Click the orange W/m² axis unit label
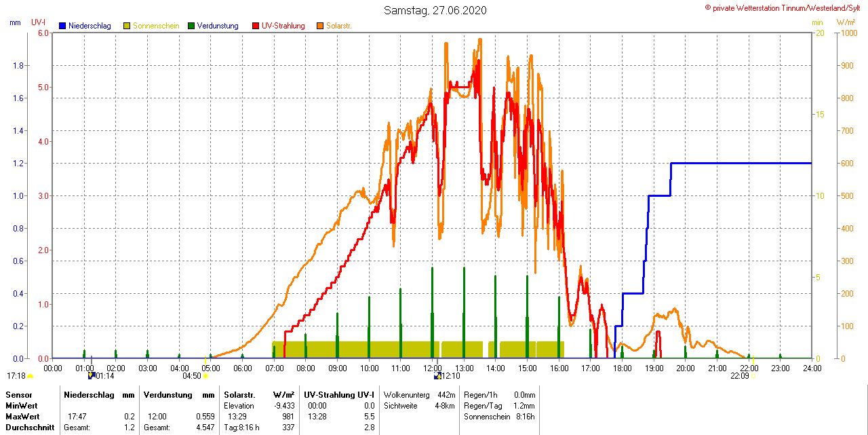 [x=846, y=22]
